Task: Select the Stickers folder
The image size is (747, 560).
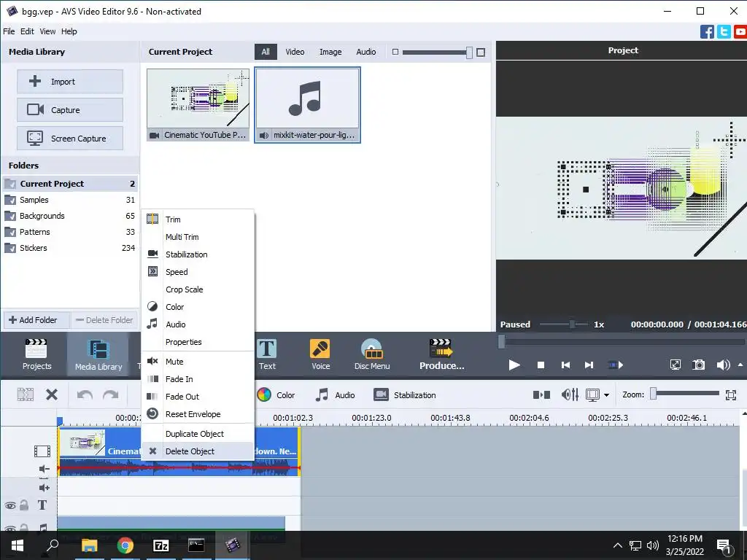Action: tap(69, 248)
